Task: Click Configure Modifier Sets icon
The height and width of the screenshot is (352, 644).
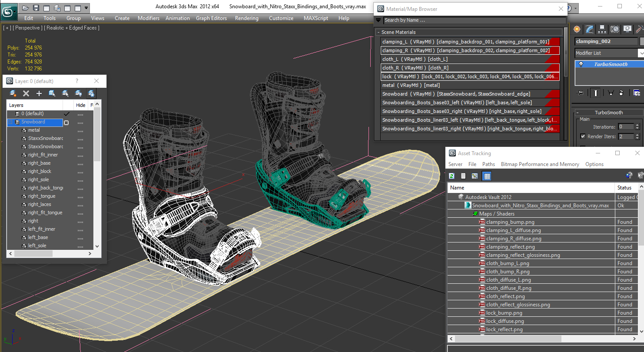Action: (x=637, y=93)
